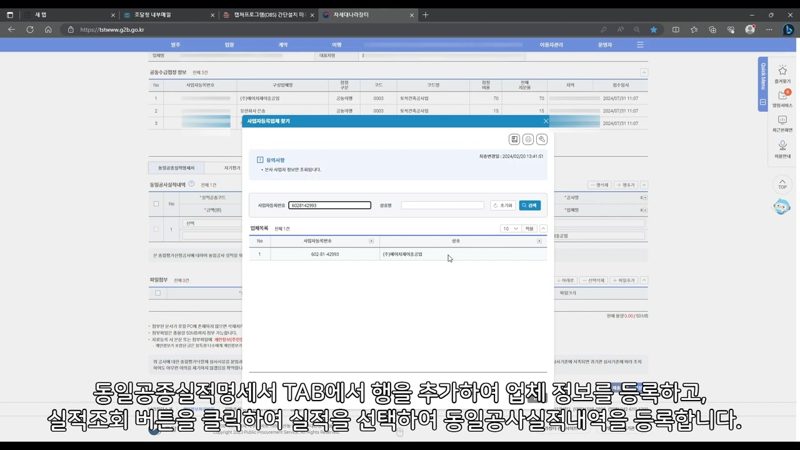The height and width of the screenshot is (450, 800).
Task: Open split screen icon in browser toolbar
Action: coord(676,30)
